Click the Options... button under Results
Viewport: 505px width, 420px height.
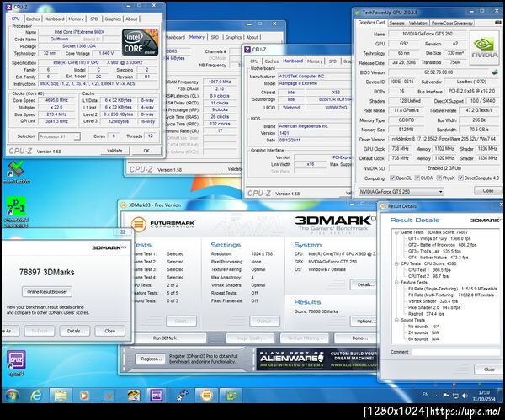[364, 322]
